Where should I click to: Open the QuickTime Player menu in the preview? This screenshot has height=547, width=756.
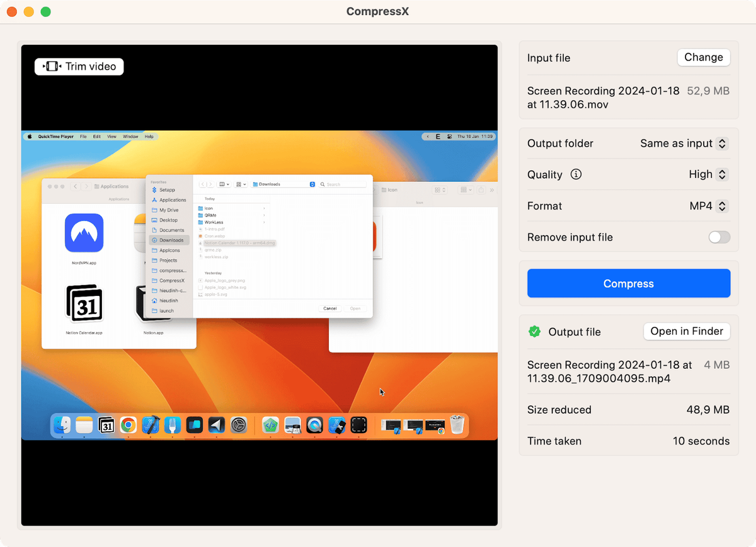point(55,137)
